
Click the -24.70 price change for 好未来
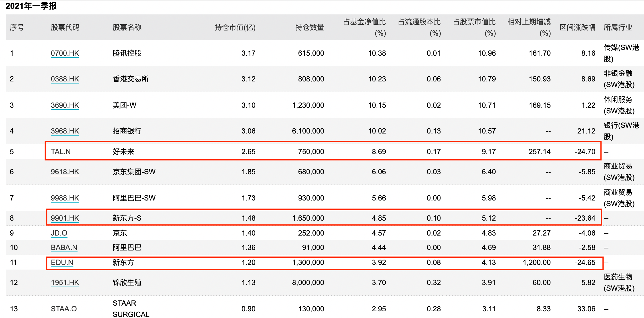click(585, 152)
